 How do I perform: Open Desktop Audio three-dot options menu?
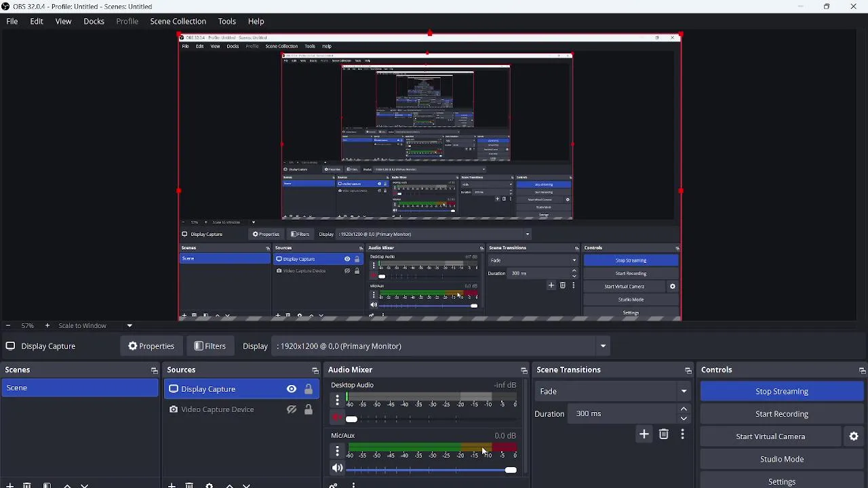coord(337,401)
